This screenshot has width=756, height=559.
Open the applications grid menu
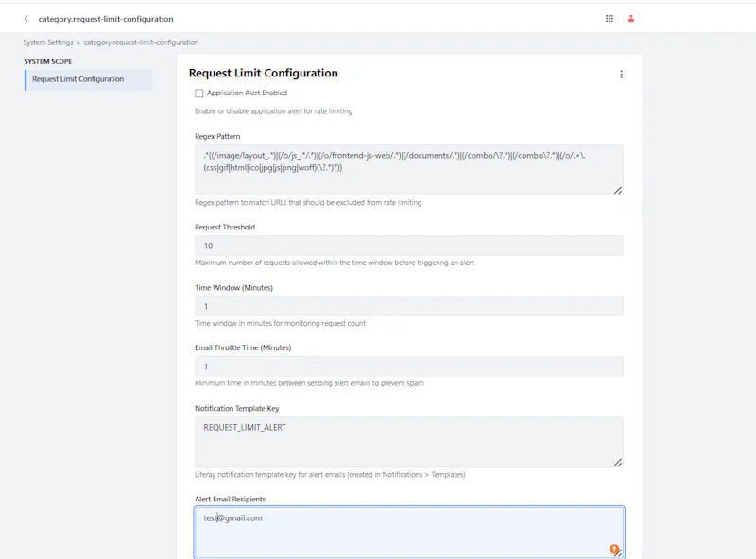pyautogui.click(x=610, y=18)
